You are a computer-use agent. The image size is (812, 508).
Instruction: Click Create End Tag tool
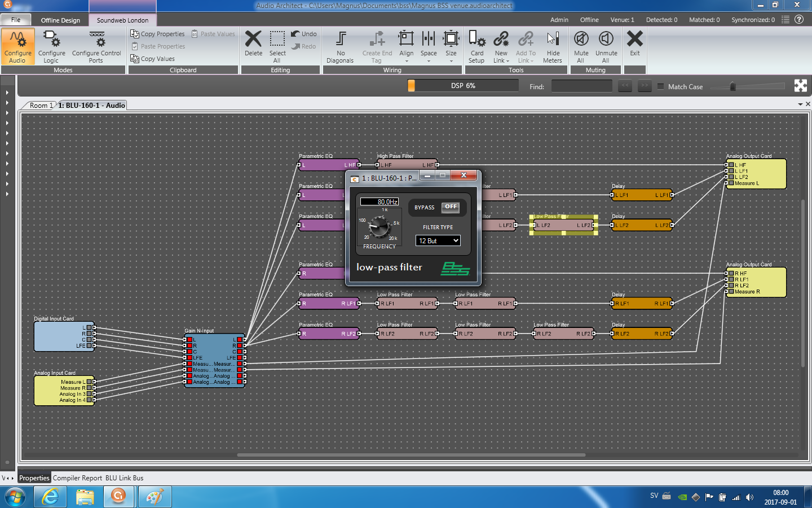click(377, 46)
